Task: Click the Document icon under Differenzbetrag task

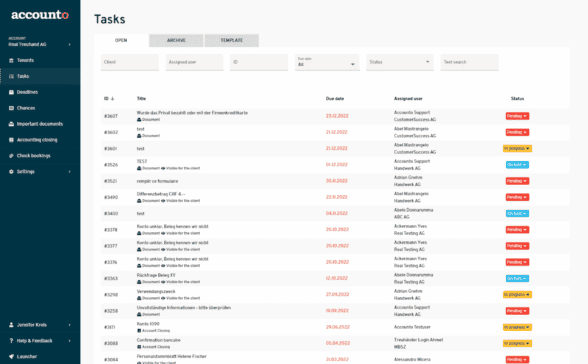Action: pos(139,201)
